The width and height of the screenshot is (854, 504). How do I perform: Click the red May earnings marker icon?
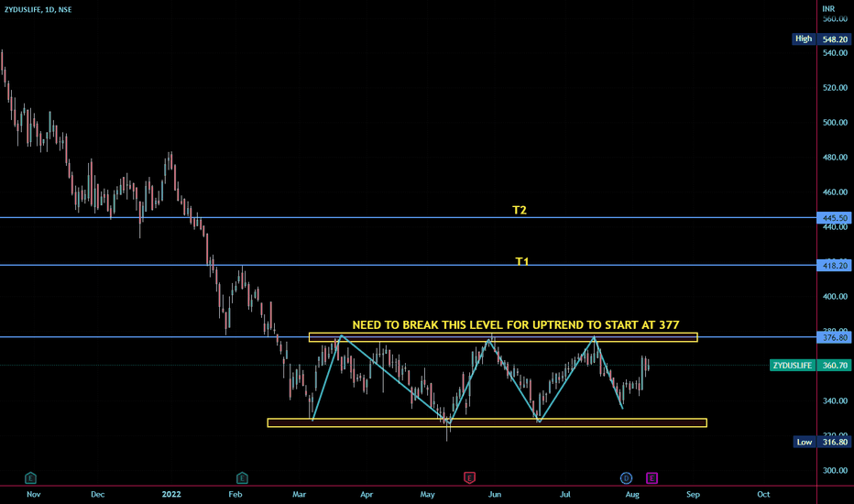[469, 478]
